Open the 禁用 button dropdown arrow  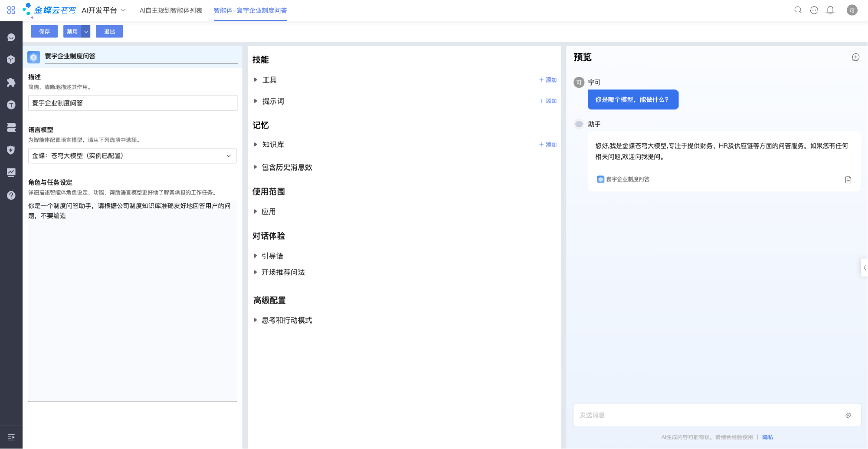86,31
